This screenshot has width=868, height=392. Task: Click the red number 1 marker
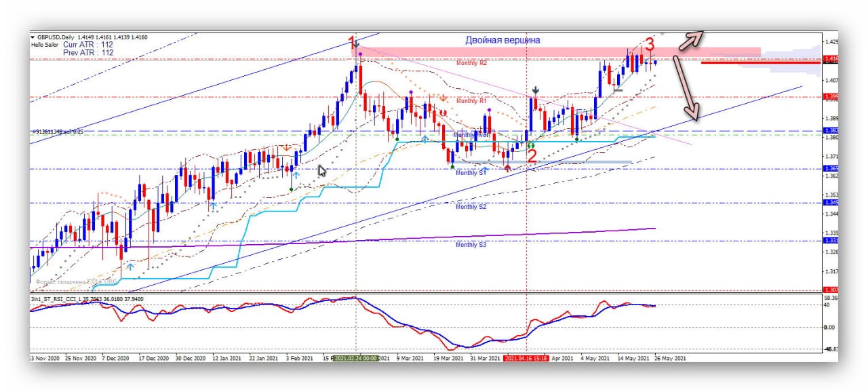pyautogui.click(x=351, y=42)
